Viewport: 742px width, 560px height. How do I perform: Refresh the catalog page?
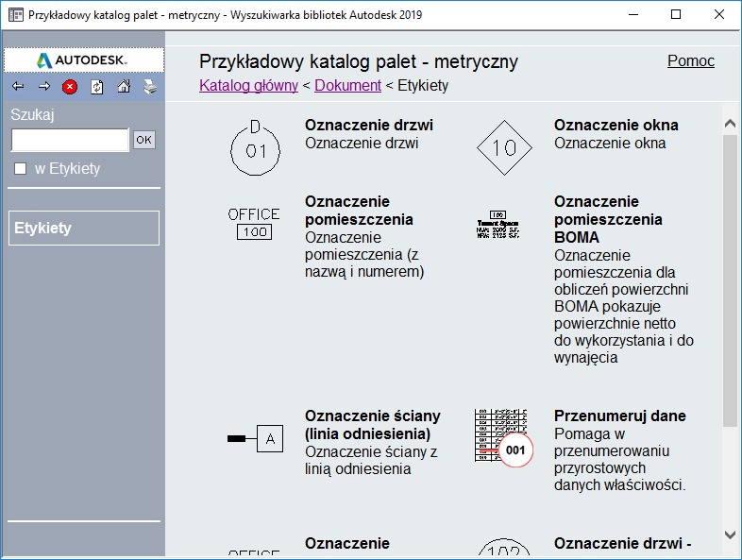coord(97,87)
